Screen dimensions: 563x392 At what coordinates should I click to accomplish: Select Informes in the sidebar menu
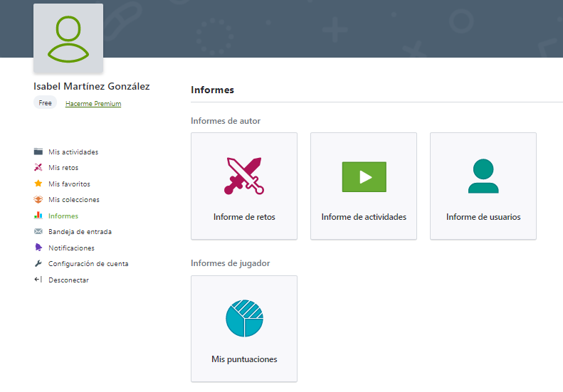[x=63, y=216]
